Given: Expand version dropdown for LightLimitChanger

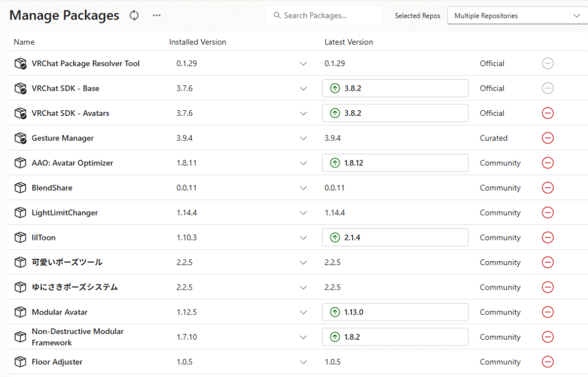Looking at the screenshot, I should [x=303, y=213].
